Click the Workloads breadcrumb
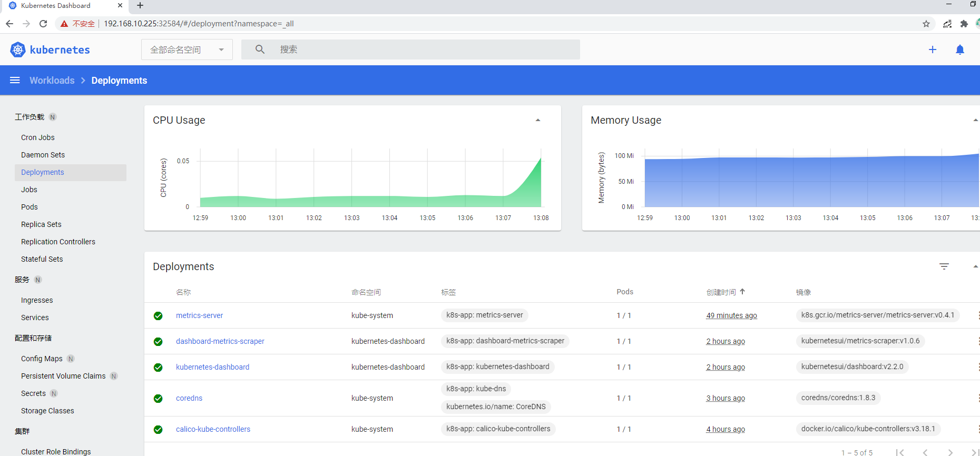 point(52,80)
